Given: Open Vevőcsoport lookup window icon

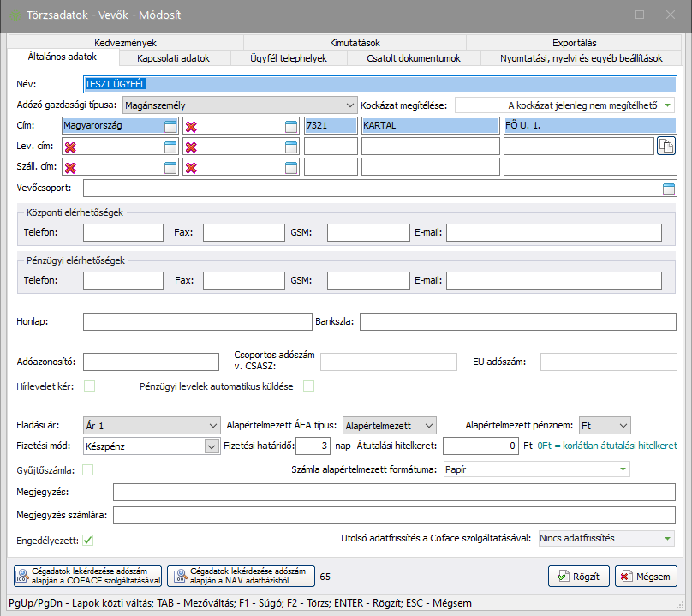Looking at the screenshot, I should pyautogui.click(x=668, y=188).
